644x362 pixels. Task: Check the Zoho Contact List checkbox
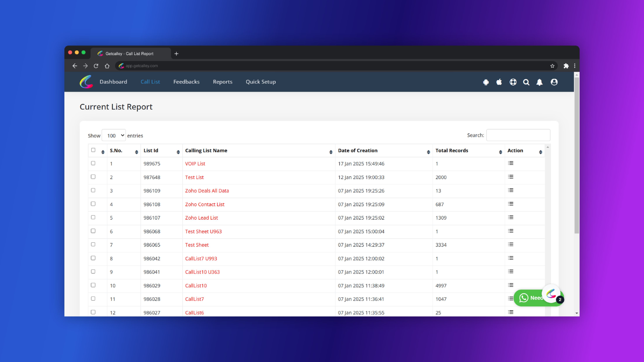point(93,204)
